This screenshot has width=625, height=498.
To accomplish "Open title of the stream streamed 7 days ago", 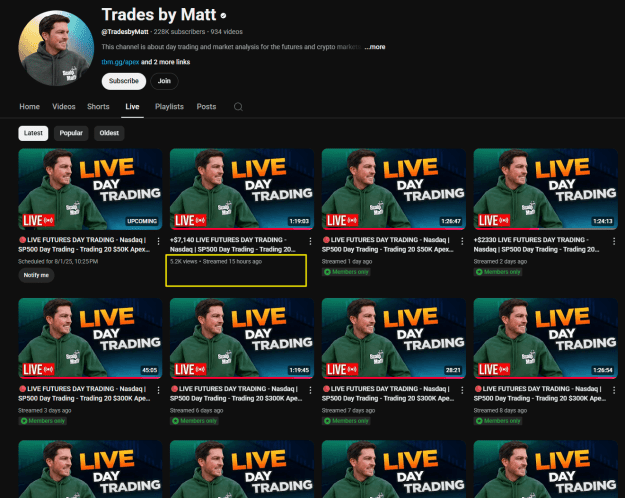I will (x=388, y=394).
